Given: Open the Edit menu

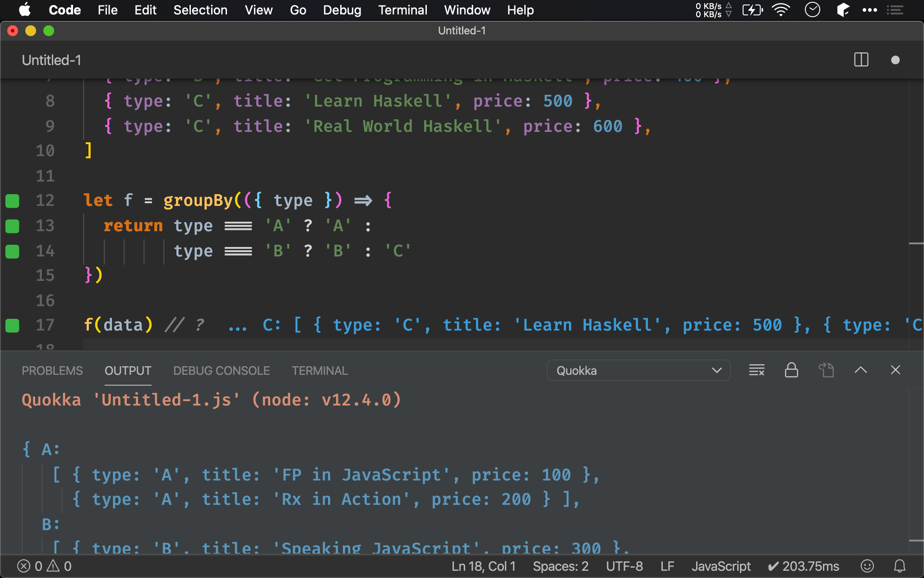Looking at the screenshot, I should pos(145,10).
